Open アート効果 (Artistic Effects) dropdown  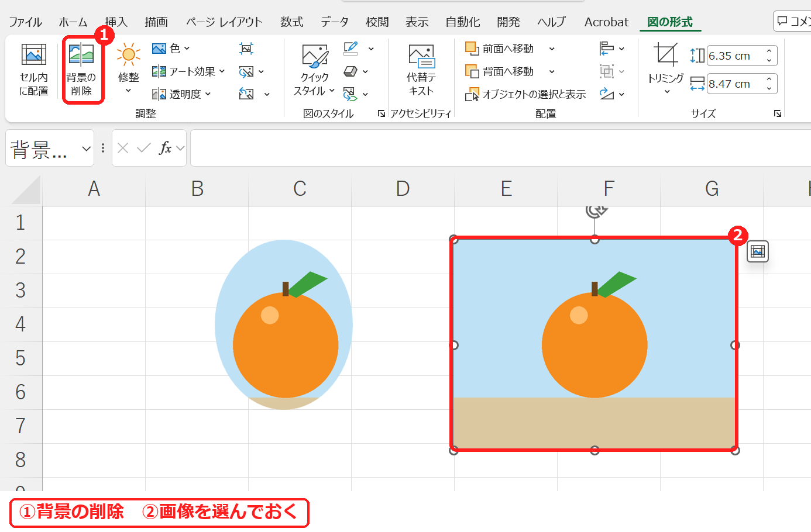pyautogui.click(x=188, y=71)
